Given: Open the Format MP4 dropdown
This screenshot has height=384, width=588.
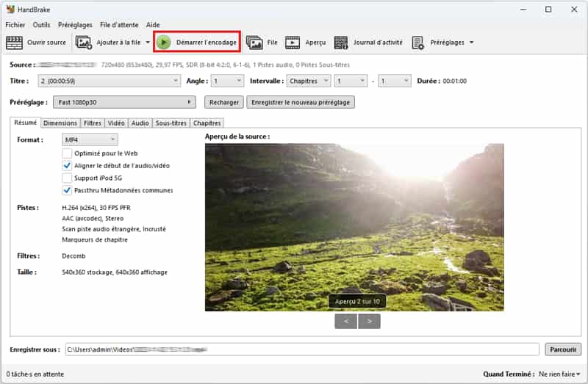Looking at the screenshot, I should point(90,140).
